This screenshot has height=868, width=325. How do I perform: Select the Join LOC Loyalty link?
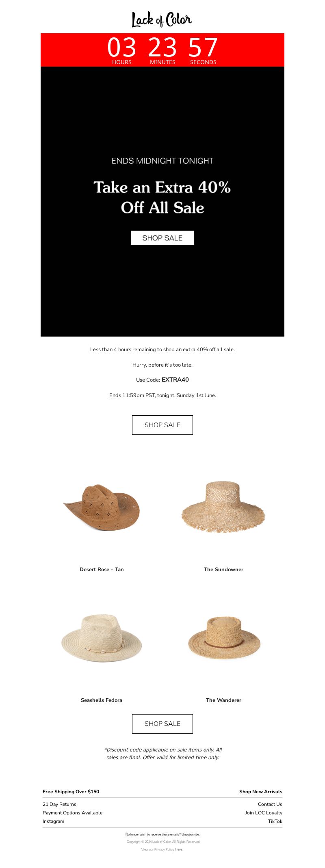tap(264, 813)
